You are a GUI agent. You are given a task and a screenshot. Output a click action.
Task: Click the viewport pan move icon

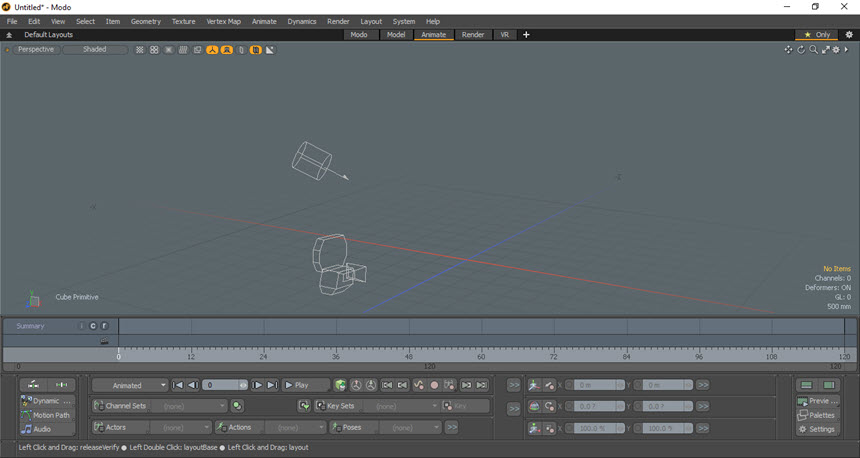pyautogui.click(x=788, y=49)
